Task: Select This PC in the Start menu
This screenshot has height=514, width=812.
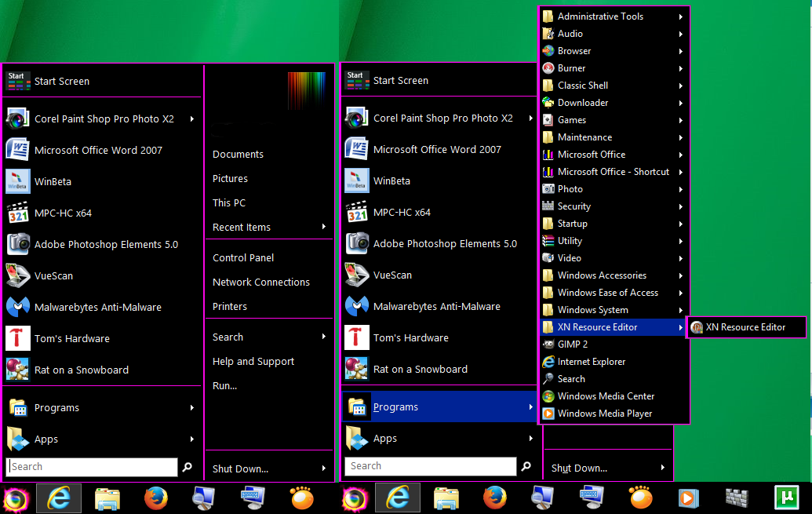Action: point(229,202)
